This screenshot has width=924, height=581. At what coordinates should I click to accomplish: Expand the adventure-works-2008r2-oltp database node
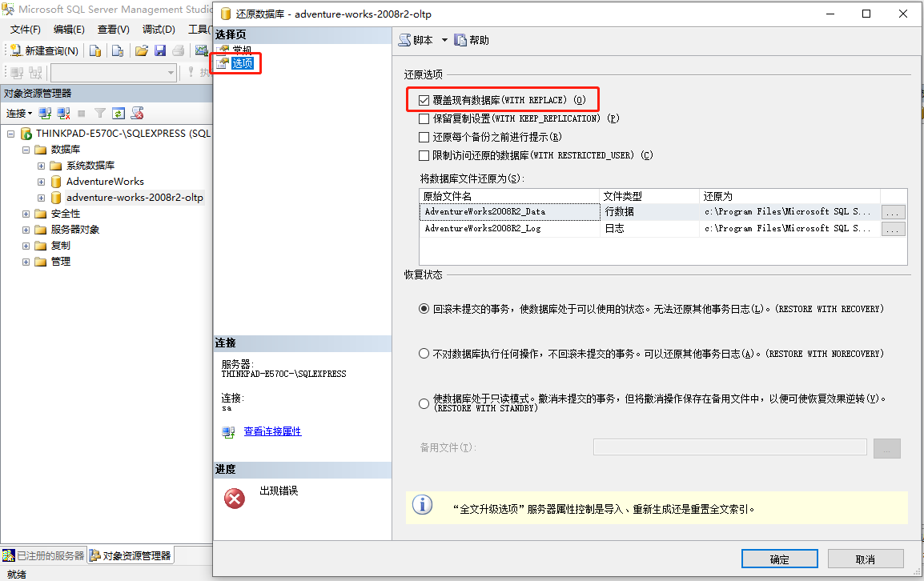(x=42, y=198)
